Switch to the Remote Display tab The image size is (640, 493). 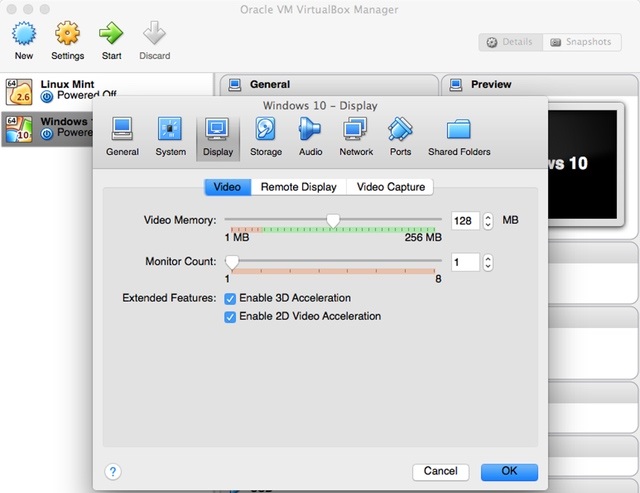pyautogui.click(x=298, y=187)
